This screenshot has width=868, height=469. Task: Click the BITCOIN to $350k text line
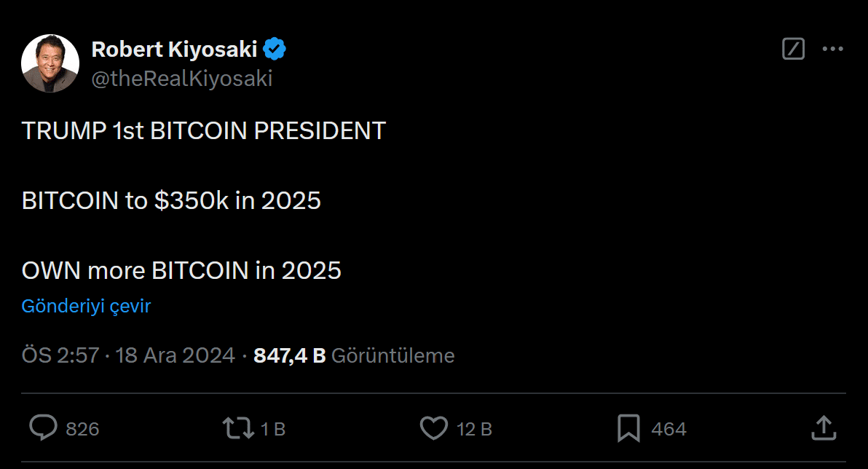click(x=171, y=200)
